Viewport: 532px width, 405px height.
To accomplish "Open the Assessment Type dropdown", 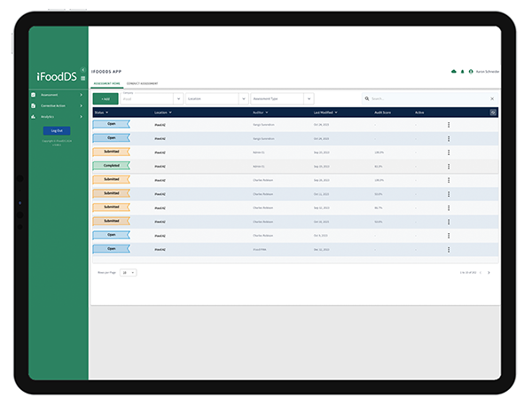I will click(x=282, y=98).
